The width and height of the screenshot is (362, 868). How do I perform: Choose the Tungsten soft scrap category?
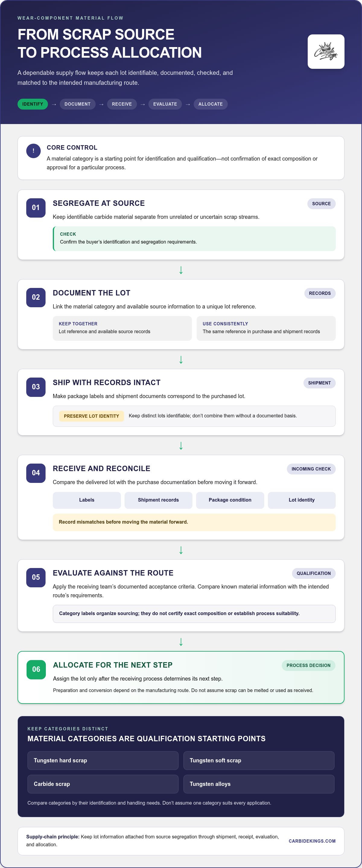259,761
